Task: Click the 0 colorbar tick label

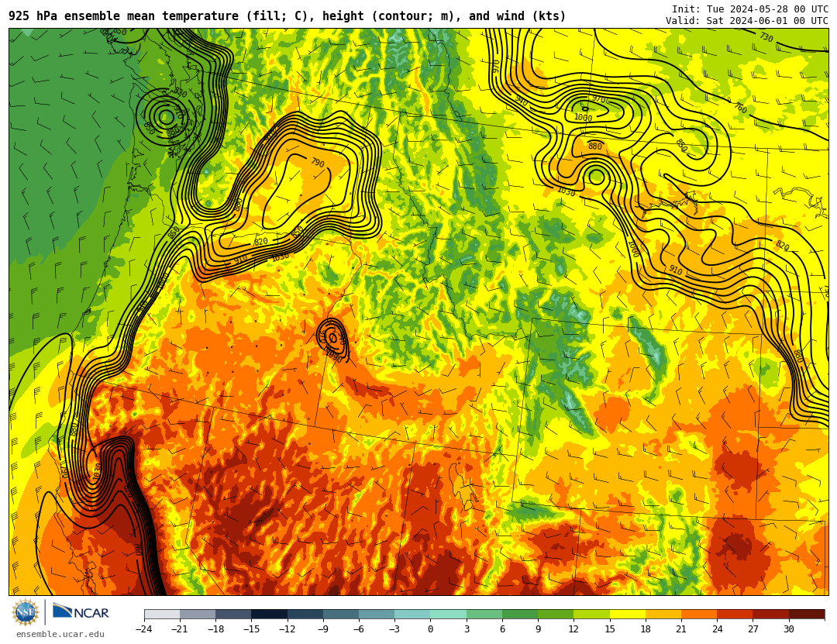Action: click(x=431, y=629)
